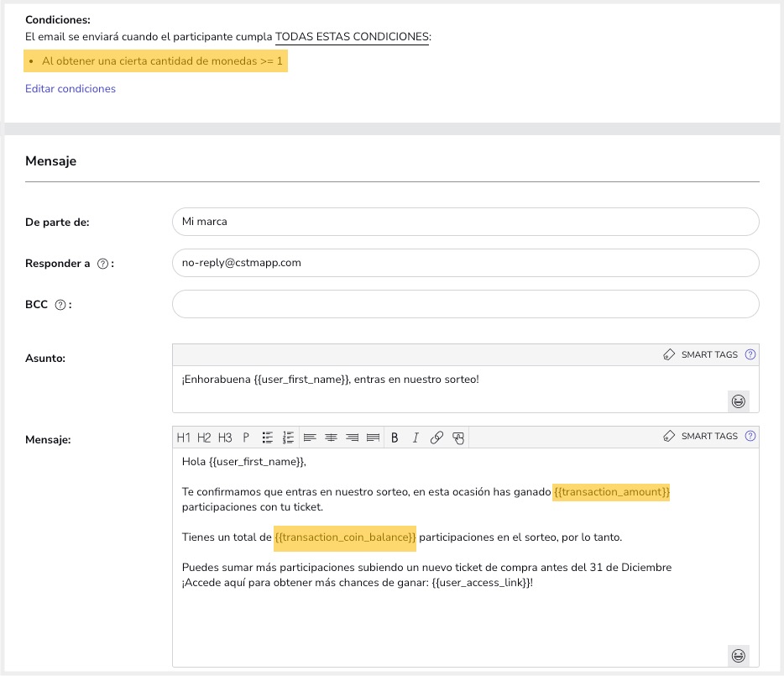Insert a hyperlink with link icon

(x=436, y=438)
